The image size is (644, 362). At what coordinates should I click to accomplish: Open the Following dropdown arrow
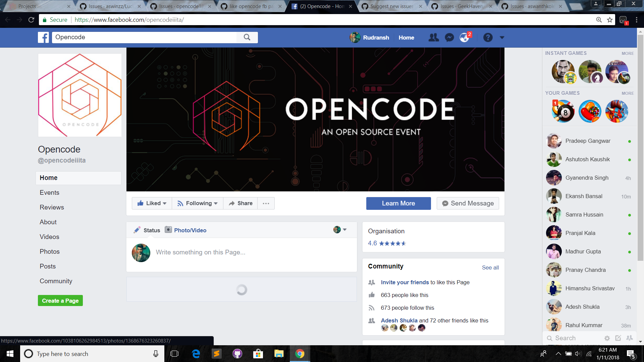pos(216,203)
